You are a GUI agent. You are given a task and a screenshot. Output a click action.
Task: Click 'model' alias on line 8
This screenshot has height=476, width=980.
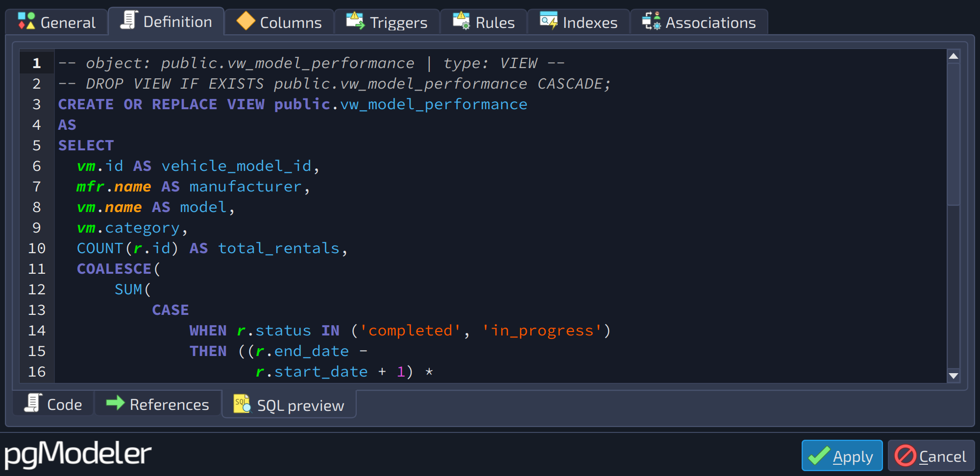203,207
